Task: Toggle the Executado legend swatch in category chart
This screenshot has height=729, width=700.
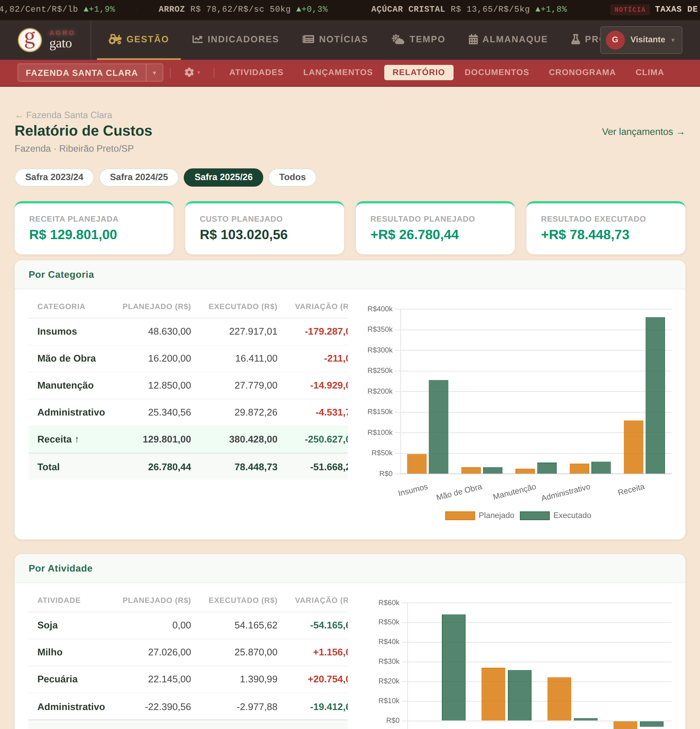Action: click(534, 515)
